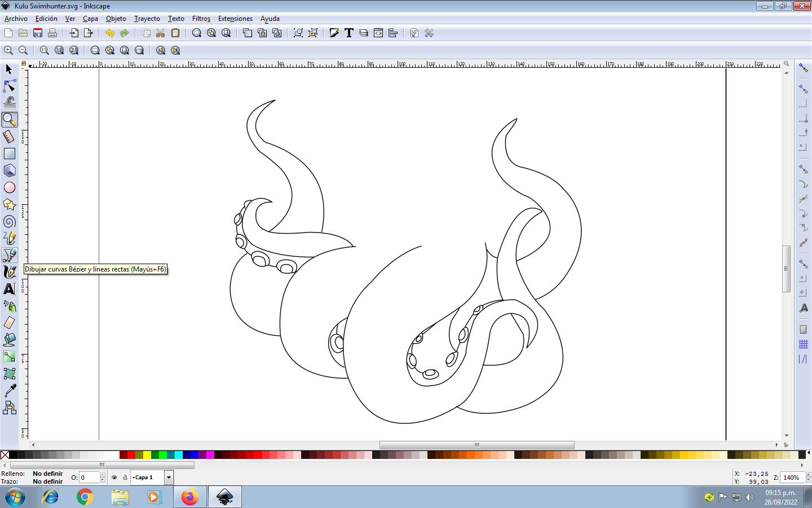The image size is (812, 508).
Task: Toggle snap to guides button
Action: pos(804,358)
